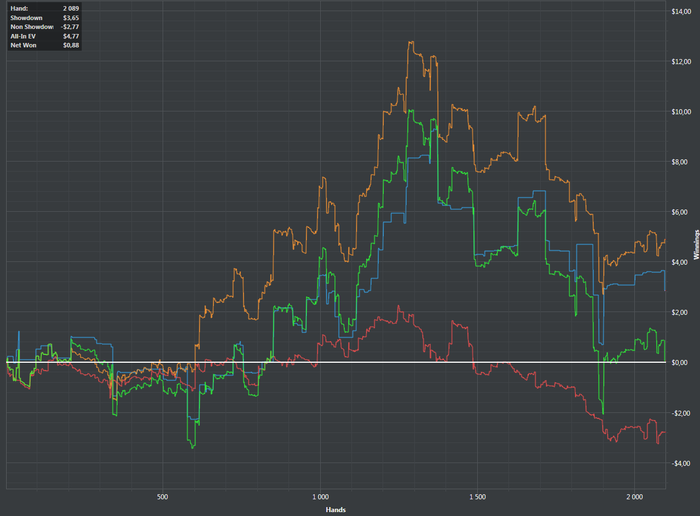This screenshot has height=516, width=700.
Task: Click the "Hands" x-axis title
Action: (336, 510)
